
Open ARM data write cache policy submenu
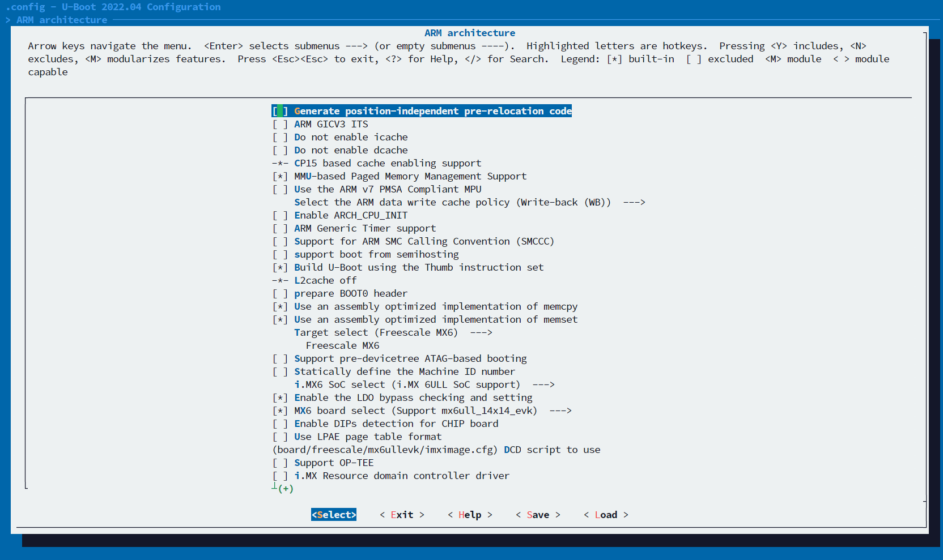[470, 202]
